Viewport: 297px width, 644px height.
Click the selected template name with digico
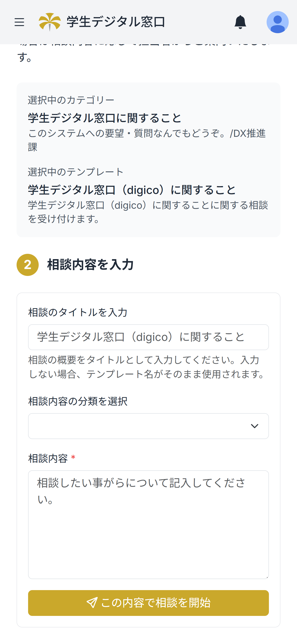(132, 190)
